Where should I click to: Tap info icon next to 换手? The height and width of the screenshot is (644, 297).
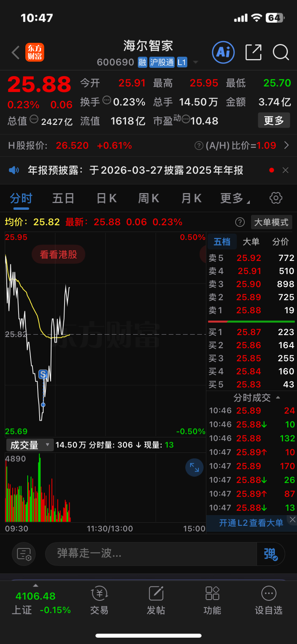click(x=107, y=100)
